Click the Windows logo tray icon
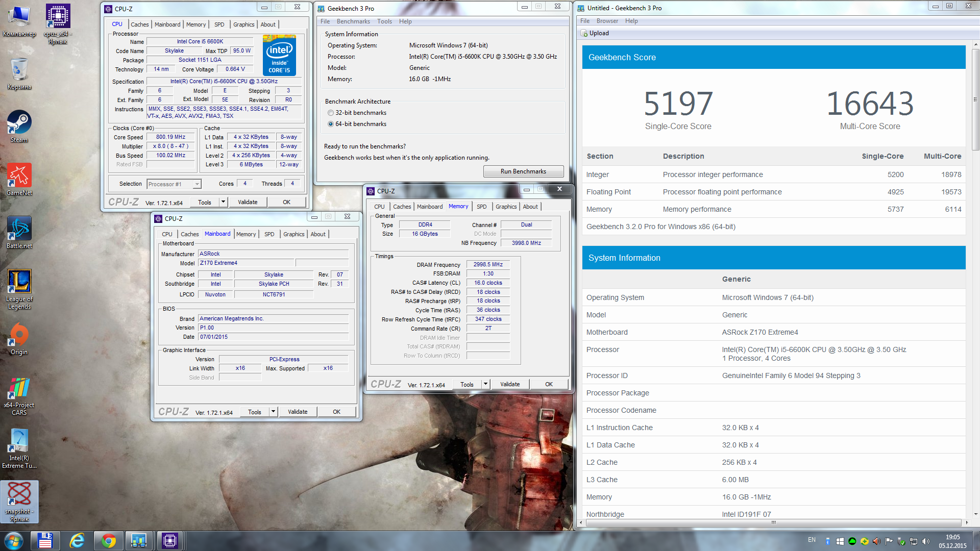 coord(840,541)
